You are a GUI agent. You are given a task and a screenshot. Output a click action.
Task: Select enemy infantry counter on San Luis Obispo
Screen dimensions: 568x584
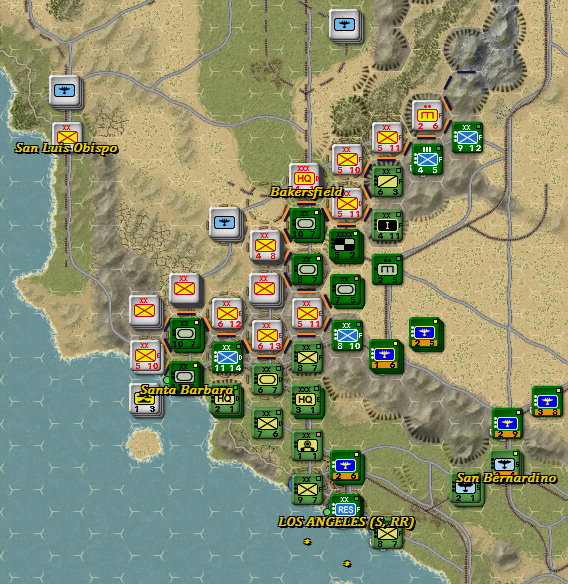tap(67, 135)
